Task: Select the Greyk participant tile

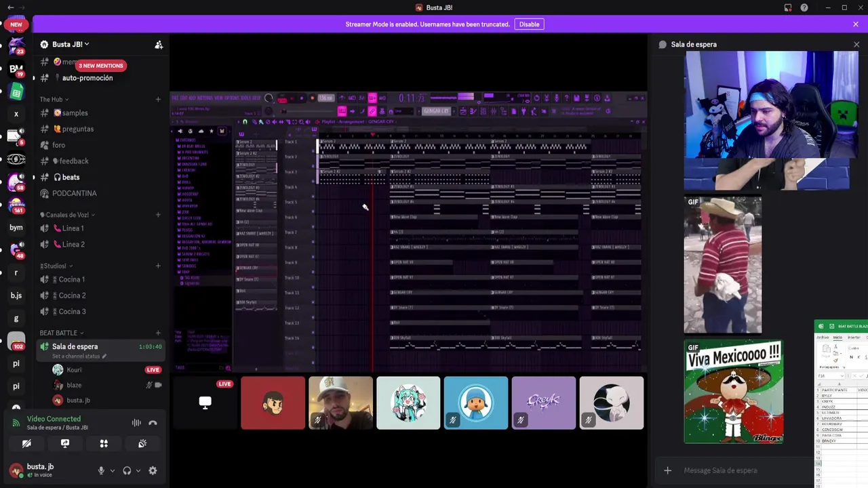Action: point(544,403)
